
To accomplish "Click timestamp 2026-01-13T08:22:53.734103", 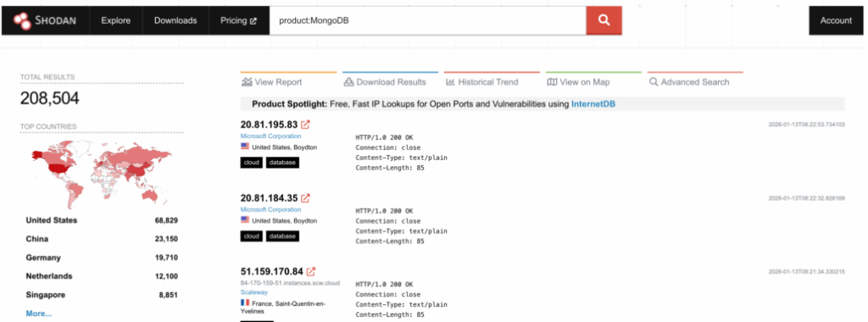I will (x=807, y=125).
